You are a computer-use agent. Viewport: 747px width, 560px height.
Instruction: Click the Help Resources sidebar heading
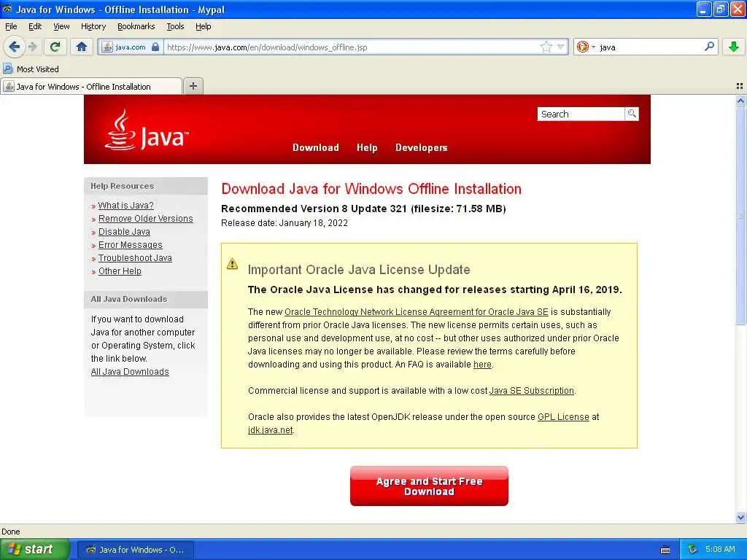point(122,186)
